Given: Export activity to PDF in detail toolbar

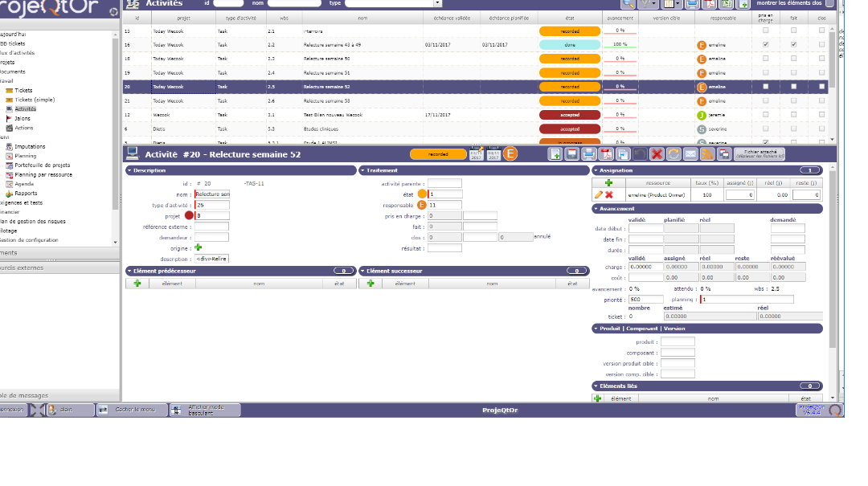Looking at the screenshot, I should click(x=605, y=154).
